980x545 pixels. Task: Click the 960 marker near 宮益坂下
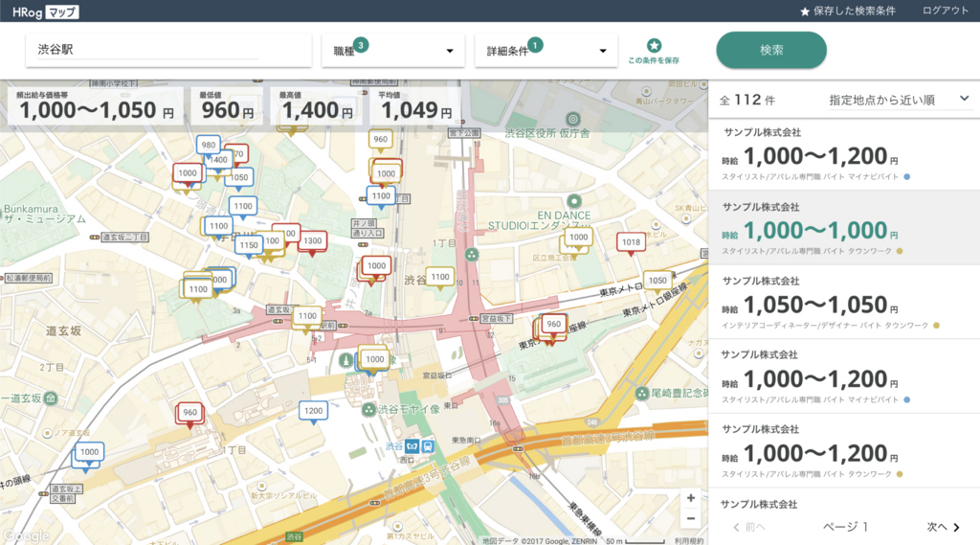(x=554, y=325)
